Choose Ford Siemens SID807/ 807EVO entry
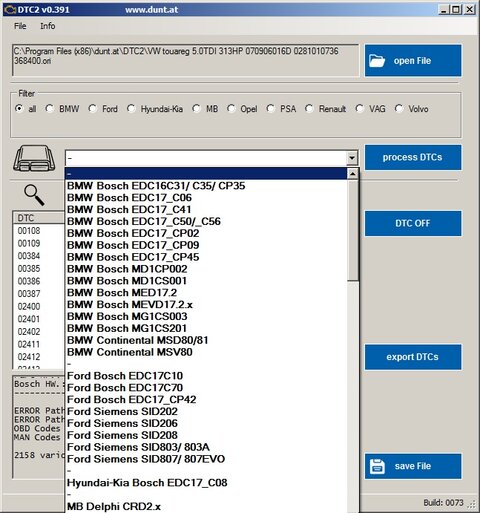 pos(206,459)
